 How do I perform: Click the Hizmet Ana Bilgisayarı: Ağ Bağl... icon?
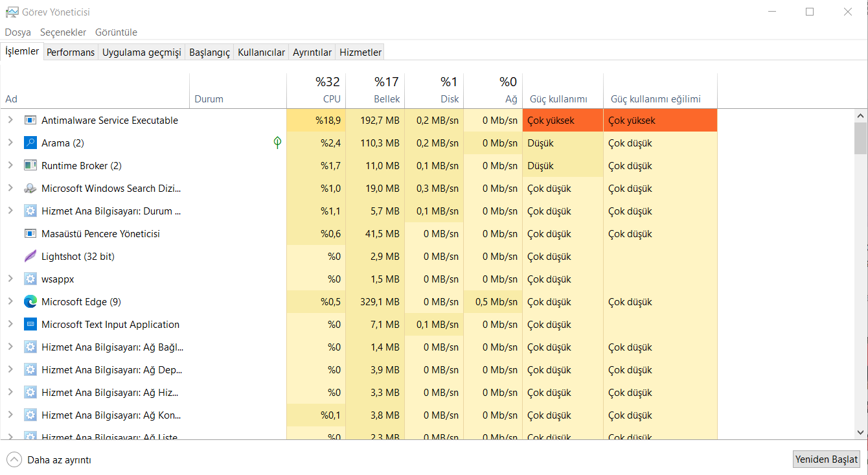[x=30, y=347]
